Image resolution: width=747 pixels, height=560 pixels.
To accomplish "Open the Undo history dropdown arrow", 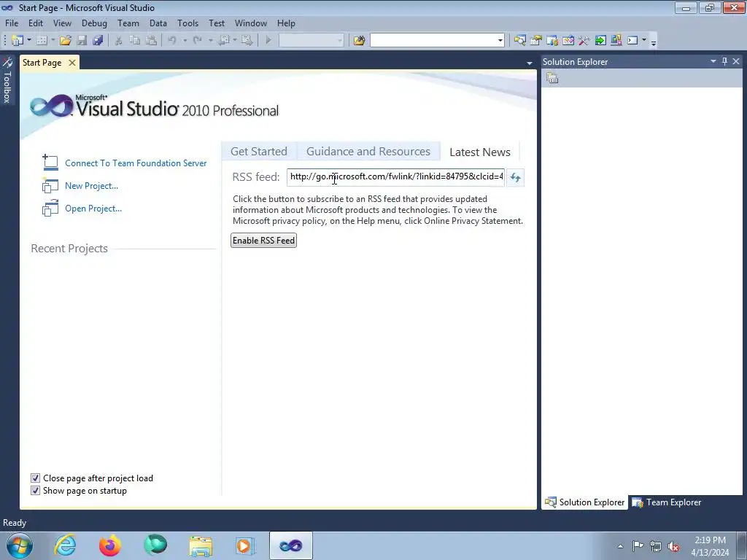I will click(x=185, y=41).
